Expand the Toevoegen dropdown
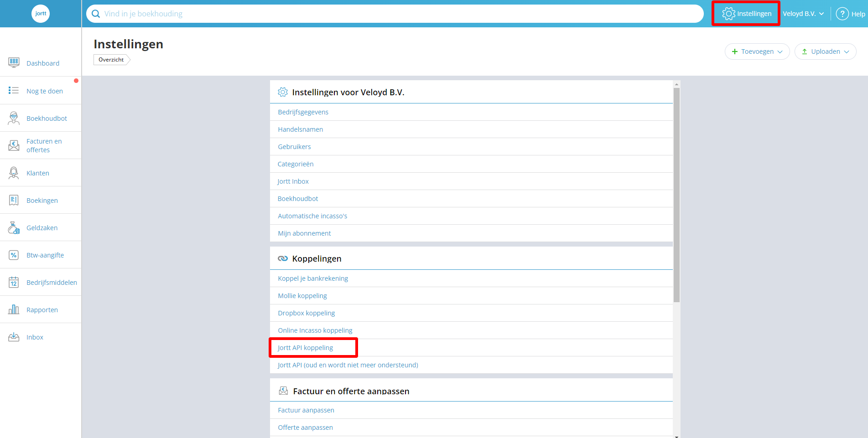This screenshot has height=438, width=868. [757, 52]
